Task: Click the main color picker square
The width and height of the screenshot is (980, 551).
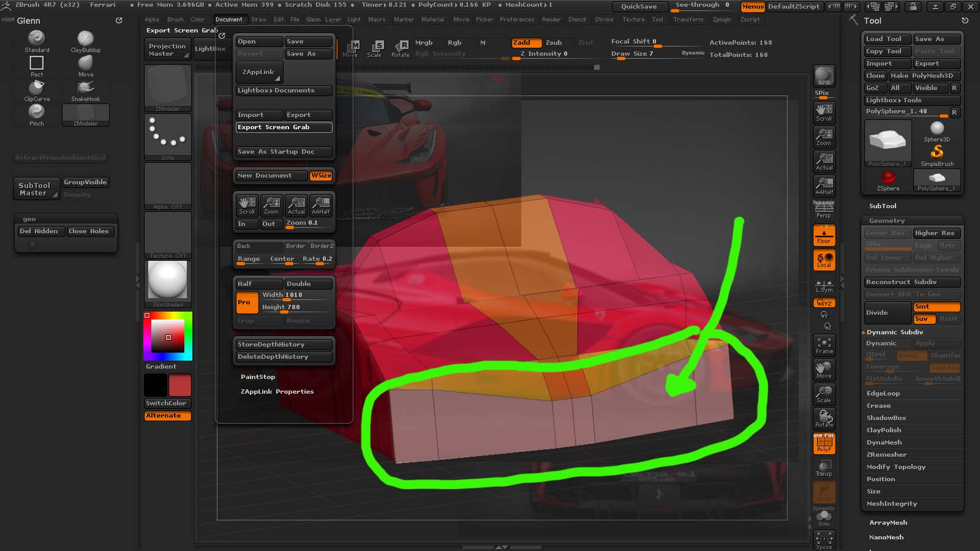Action: 168,336
